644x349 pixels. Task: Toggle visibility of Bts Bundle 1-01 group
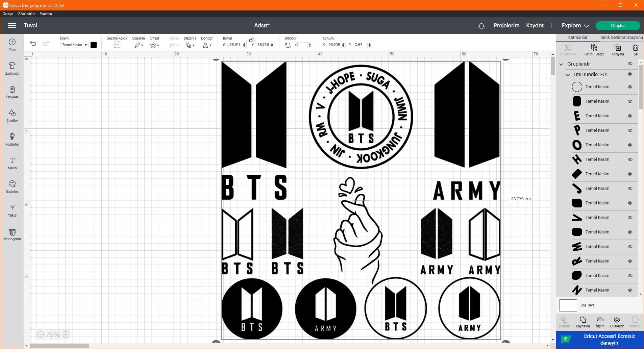(x=630, y=74)
